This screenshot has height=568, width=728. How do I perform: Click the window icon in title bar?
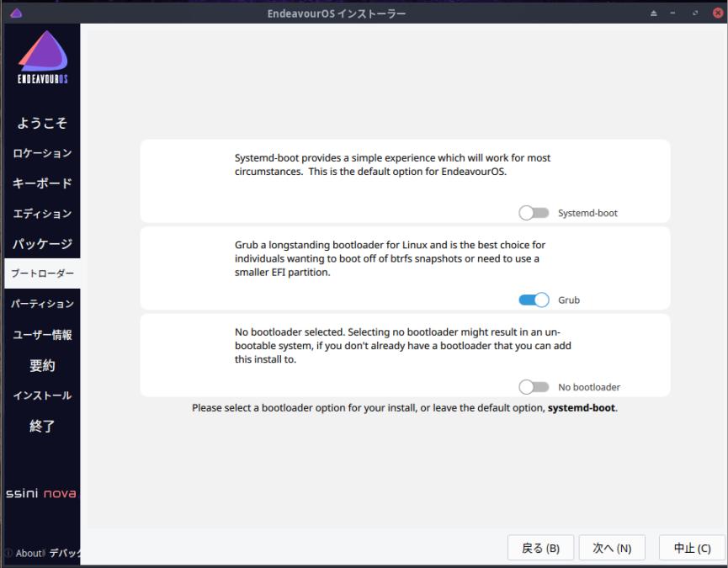pyautogui.click(x=16, y=13)
